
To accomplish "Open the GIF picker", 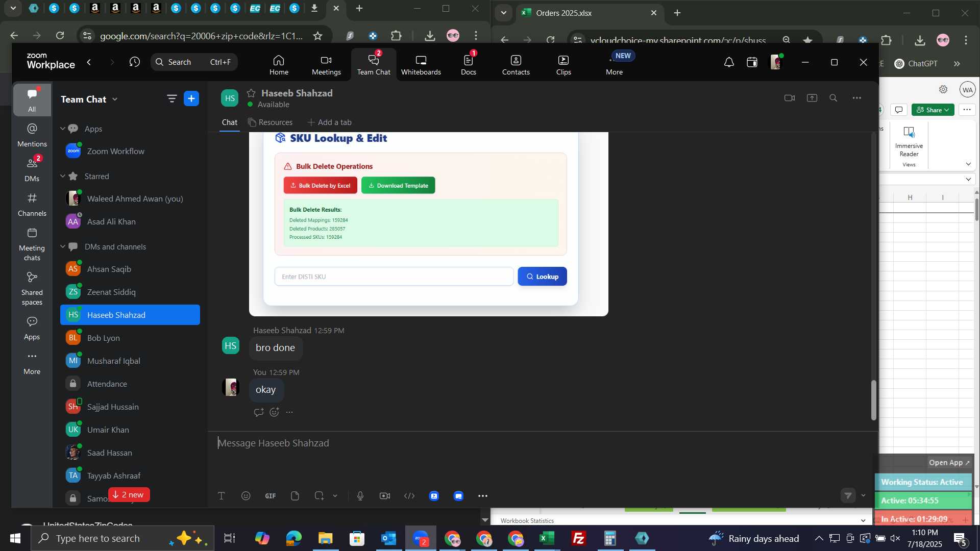I will click(x=271, y=496).
